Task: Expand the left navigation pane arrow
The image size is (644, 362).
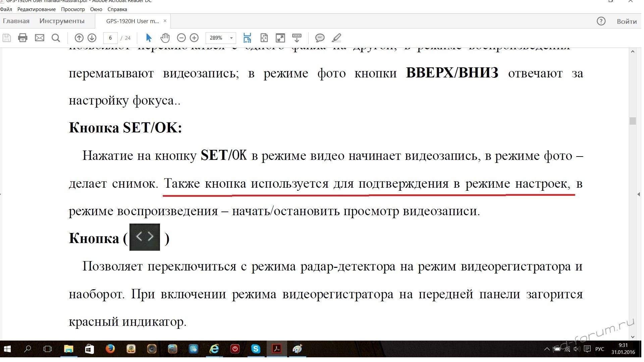Action: (1, 194)
